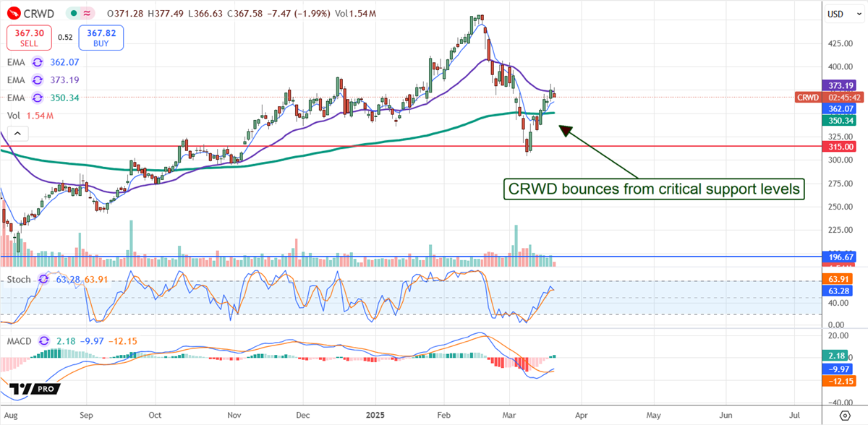868x425 pixels.
Task: Click the CrowdStrike logo beside CRWD symbol
Action: pos(15,14)
